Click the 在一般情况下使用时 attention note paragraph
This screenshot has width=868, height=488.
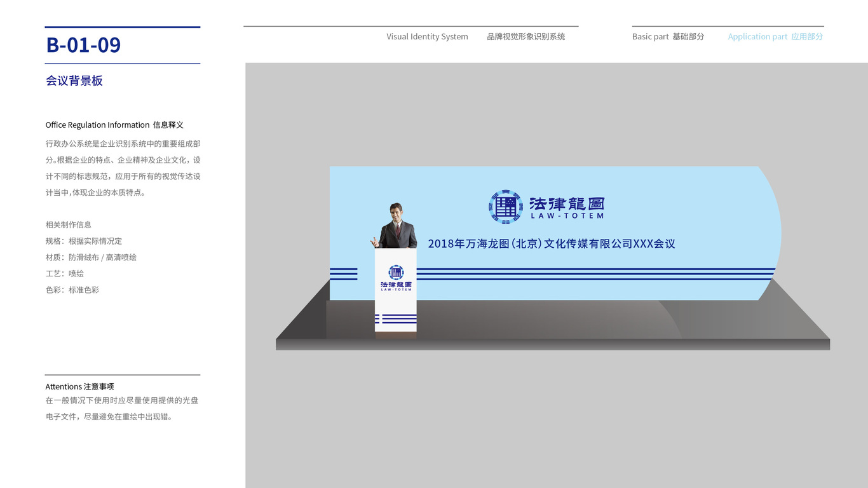coord(122,409)
